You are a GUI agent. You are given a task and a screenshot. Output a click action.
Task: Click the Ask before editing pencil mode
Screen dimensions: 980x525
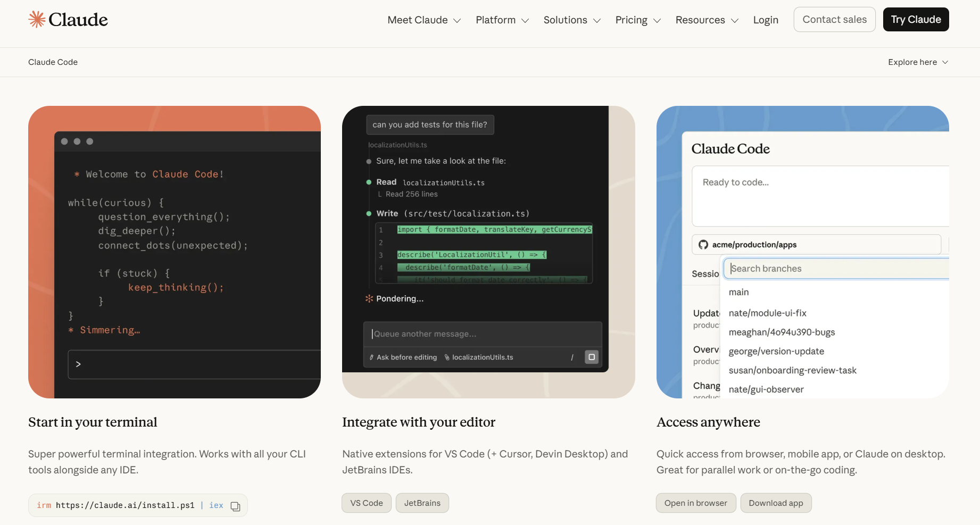[x=403, y=357]
